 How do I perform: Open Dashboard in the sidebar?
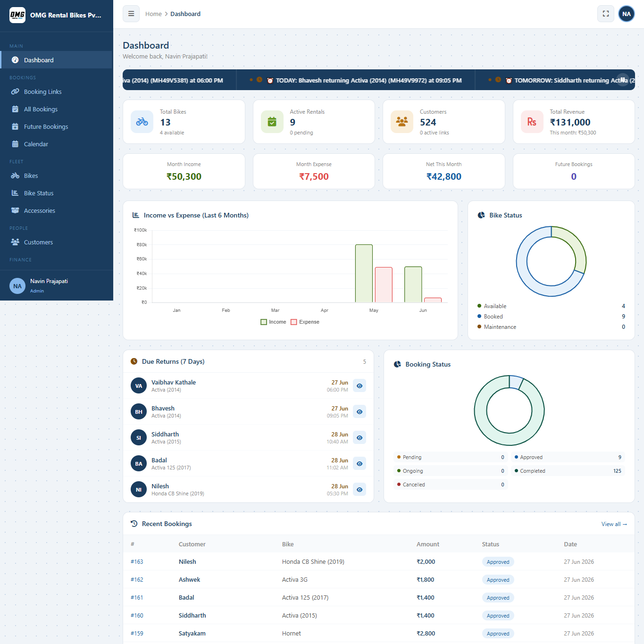[56, 60]
